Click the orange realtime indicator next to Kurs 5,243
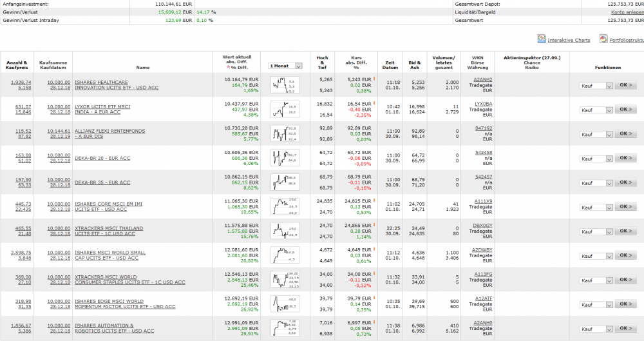 [x=374, y=79]
